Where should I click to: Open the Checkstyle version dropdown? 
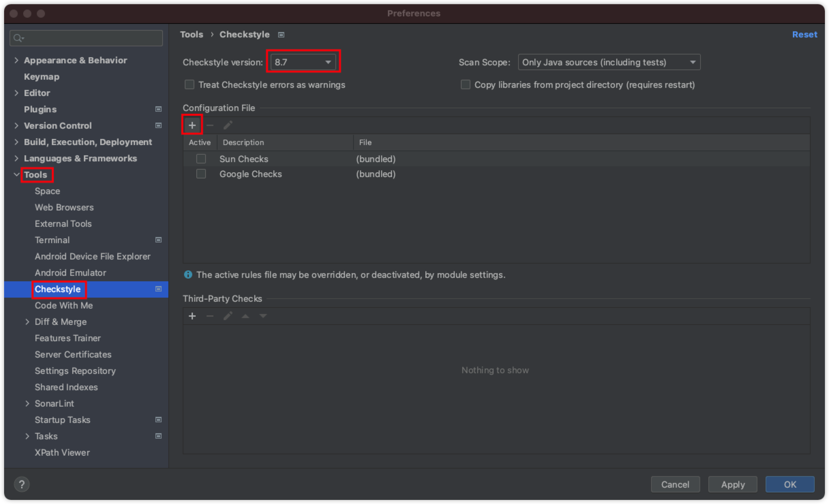point(303,62)
